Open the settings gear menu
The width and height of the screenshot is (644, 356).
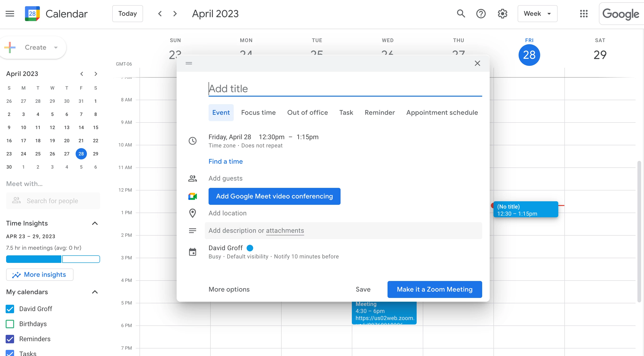[x=502, y=13]
